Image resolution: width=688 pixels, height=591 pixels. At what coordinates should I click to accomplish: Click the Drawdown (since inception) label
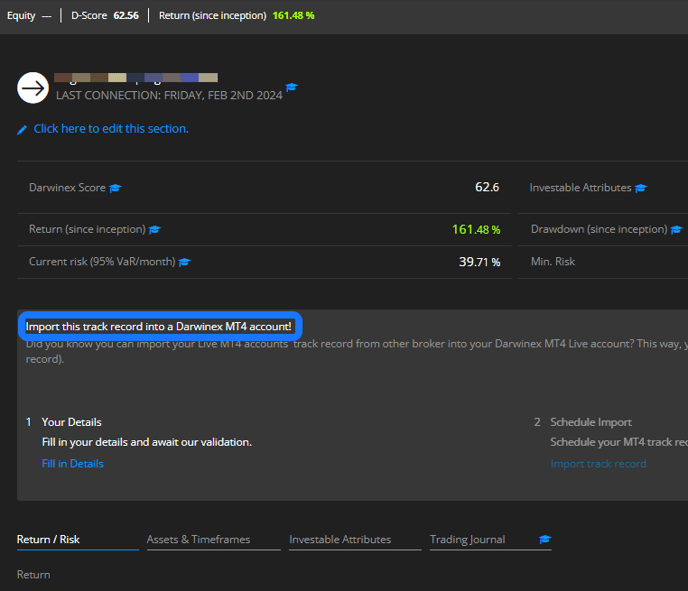[599, 229]
